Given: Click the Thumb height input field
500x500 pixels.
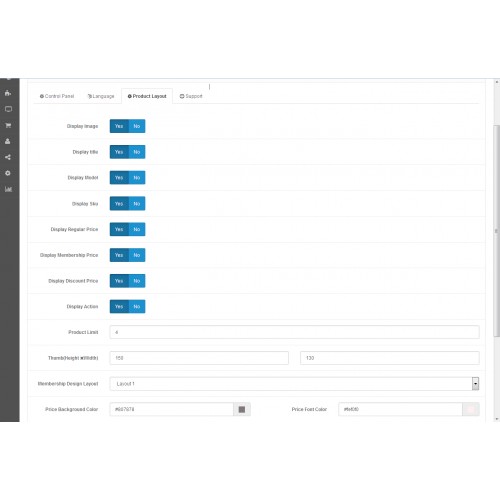Looking at the screenshot, I should pyautogui.click(x=199, y=358).
